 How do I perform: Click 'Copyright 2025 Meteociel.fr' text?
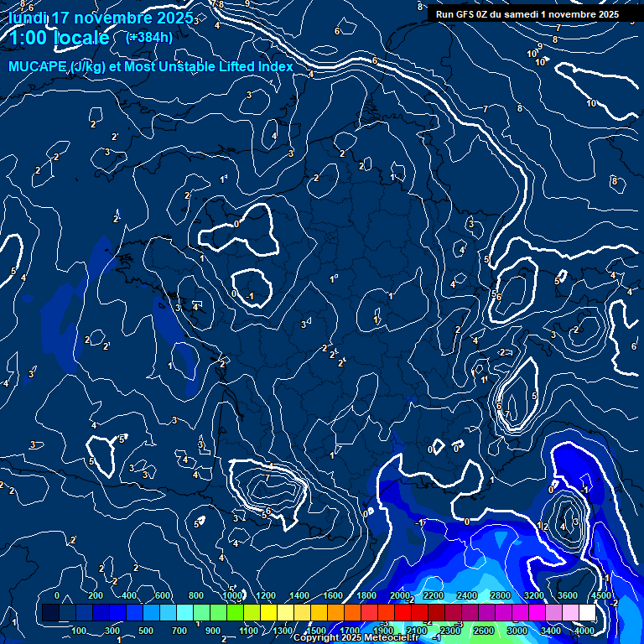coord(356,637)
